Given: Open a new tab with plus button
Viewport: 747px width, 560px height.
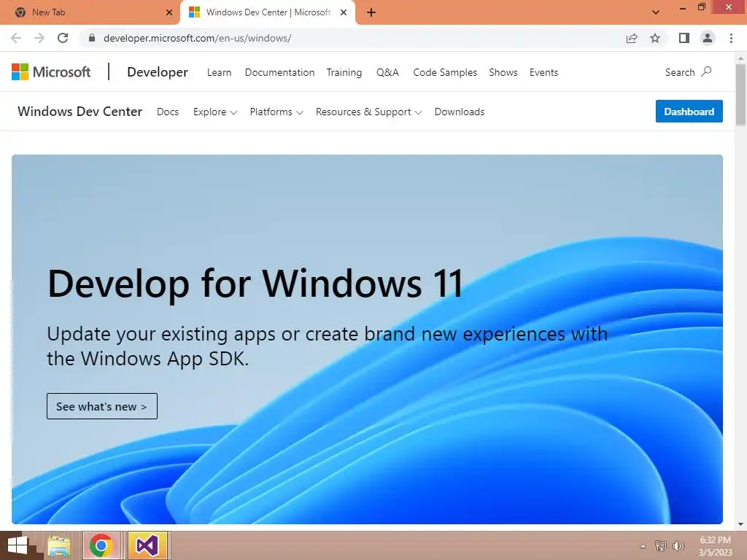Looking at the screenshot, I should pos(371,12).
